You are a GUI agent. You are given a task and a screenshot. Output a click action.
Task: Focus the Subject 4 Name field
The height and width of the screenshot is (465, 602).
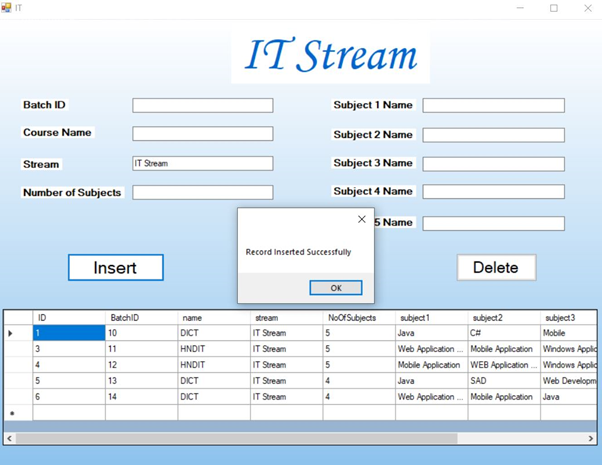tap(493, 192)
